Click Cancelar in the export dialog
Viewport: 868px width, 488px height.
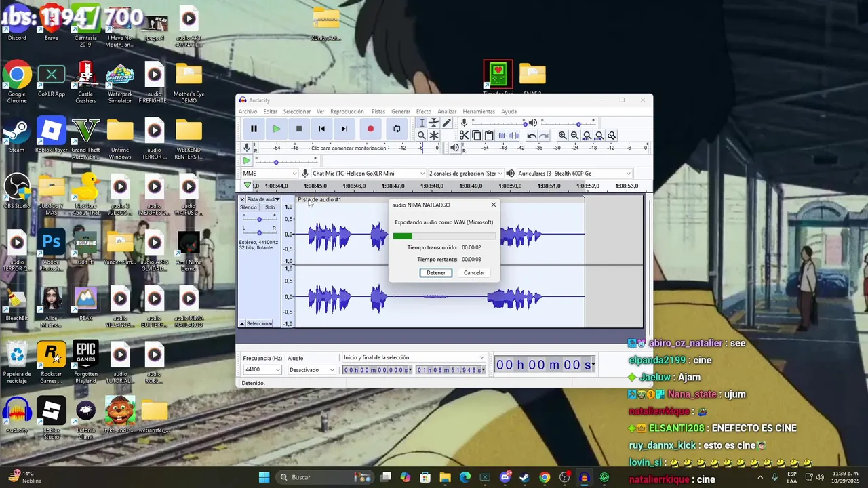pyautogui.click(x=474, y=272)
